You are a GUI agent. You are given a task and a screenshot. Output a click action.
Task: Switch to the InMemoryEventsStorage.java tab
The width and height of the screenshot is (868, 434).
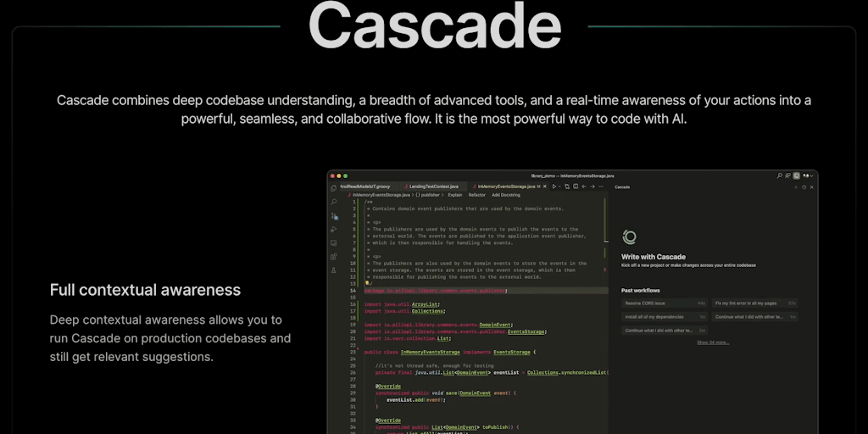pos(505,186)
